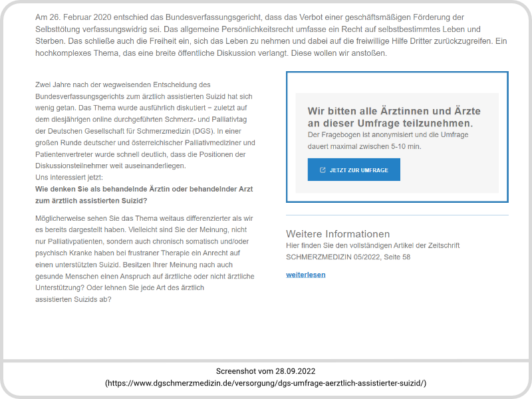
Task: Click the line 'zum ärztlich assistierten Suizid?'
Action: click(x=91, y=201)
